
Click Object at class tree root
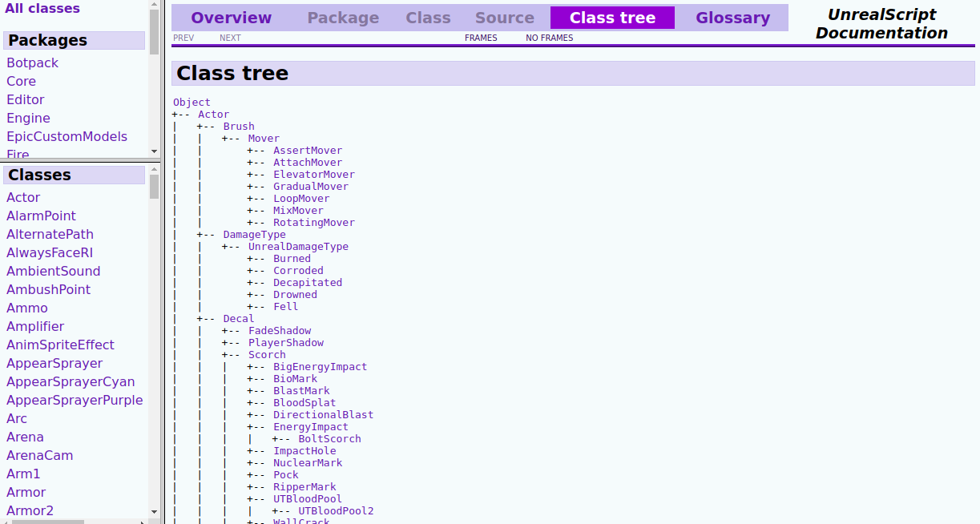[x=192, y=102]
